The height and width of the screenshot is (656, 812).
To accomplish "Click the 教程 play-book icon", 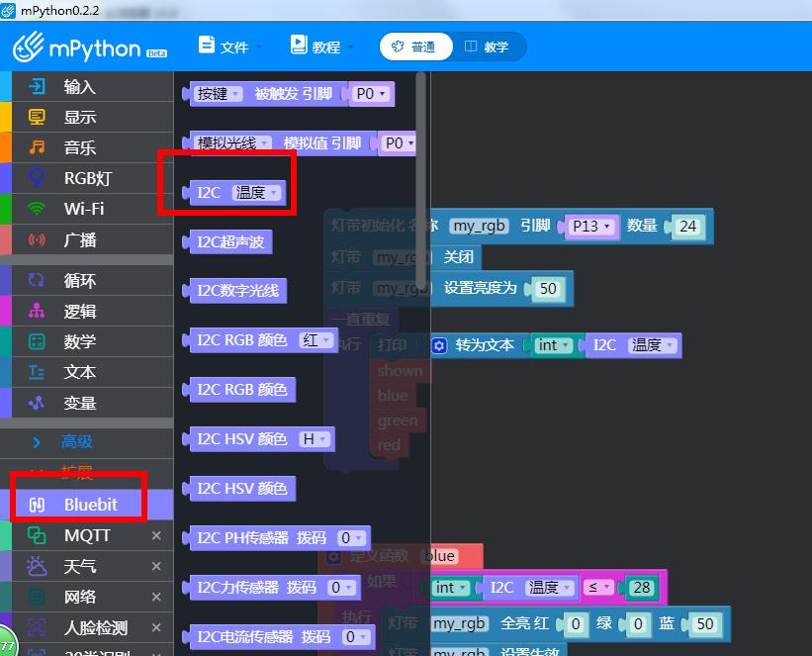I will (299, 45).
